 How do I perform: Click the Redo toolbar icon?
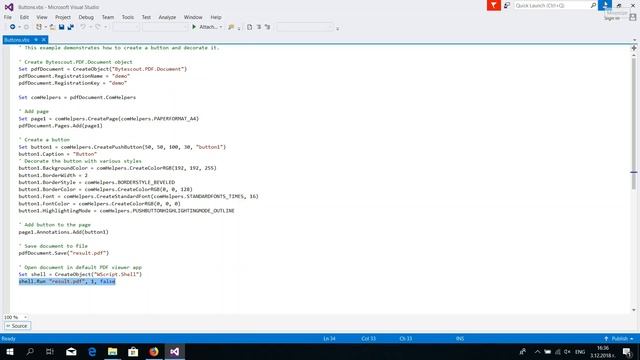tap(98, 27)
